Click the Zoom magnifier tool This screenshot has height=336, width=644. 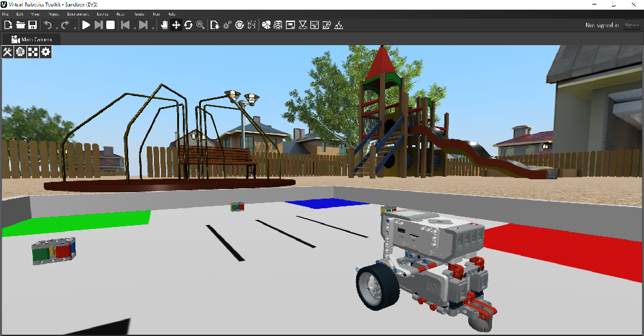tap(200, 25)
